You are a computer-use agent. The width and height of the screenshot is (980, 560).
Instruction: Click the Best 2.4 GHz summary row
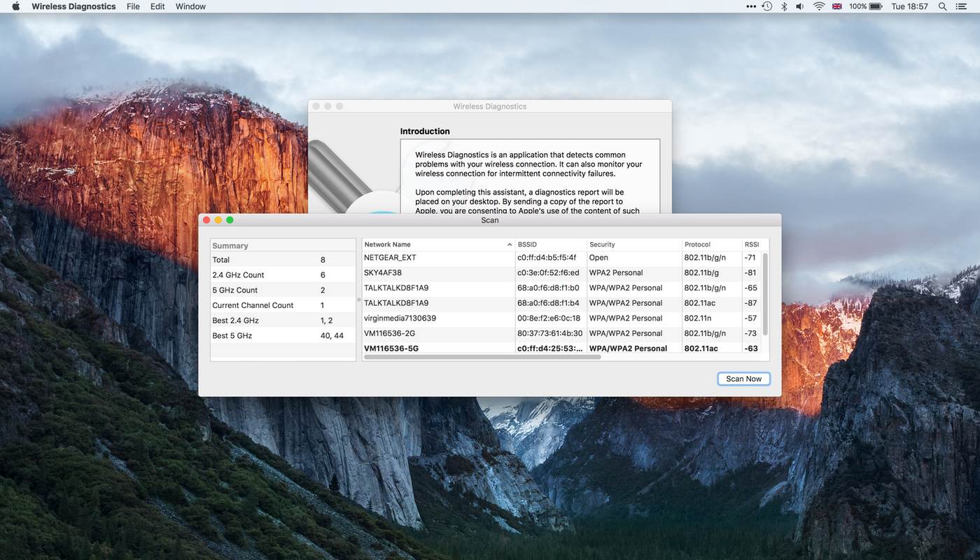pos(283,321)
